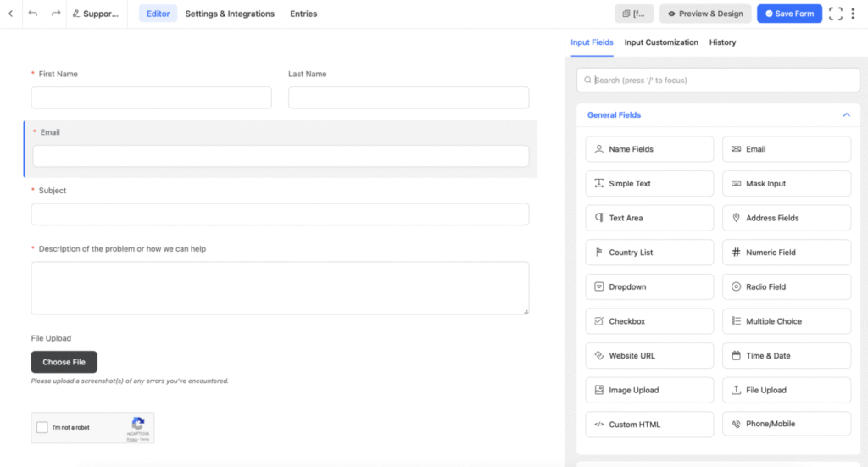Screen dimensions: 868x467
Task: Add a File Upload field from sidebar
Action: coord(787,390)
